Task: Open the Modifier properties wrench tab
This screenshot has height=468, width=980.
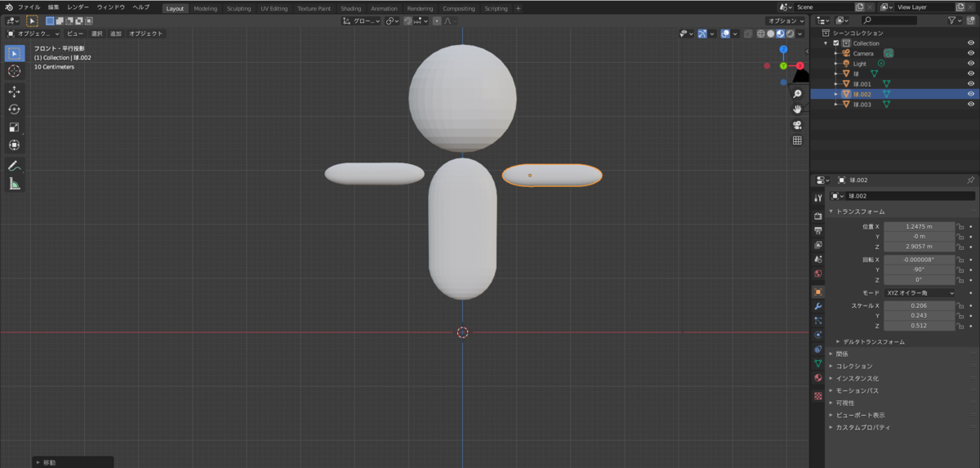Action: (x=817, y=306)
